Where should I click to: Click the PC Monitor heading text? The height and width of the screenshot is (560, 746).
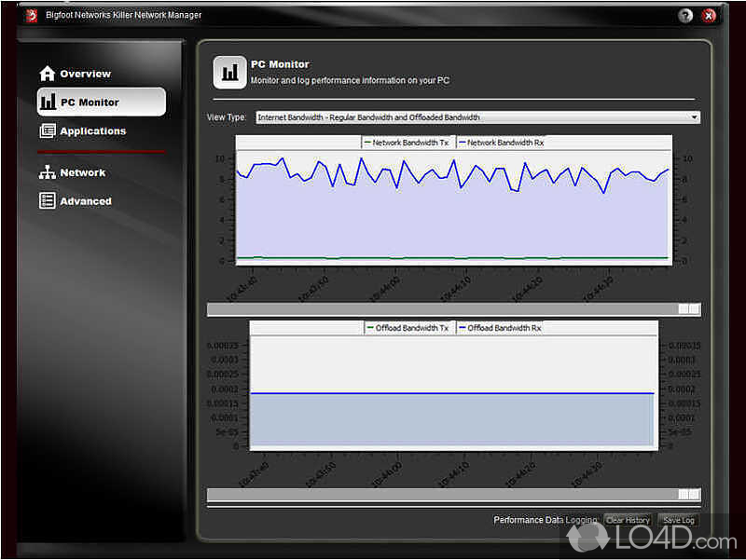click(x=280, y=64)
